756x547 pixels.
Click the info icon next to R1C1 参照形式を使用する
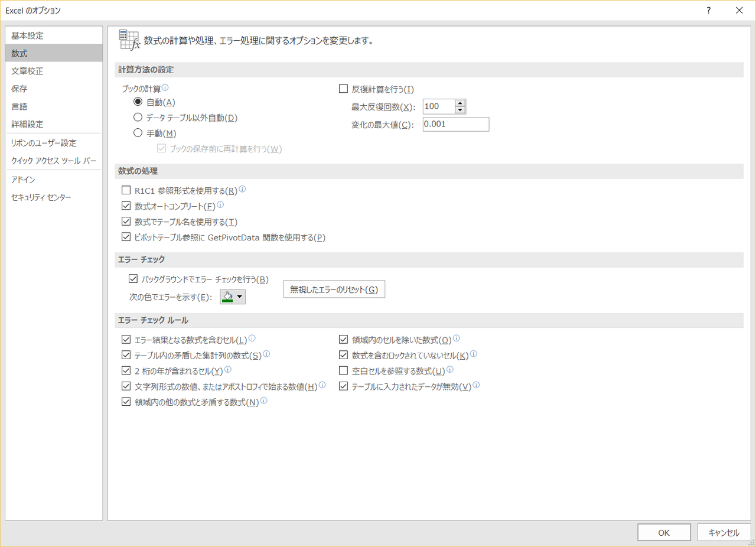click(x=242, y=190)
